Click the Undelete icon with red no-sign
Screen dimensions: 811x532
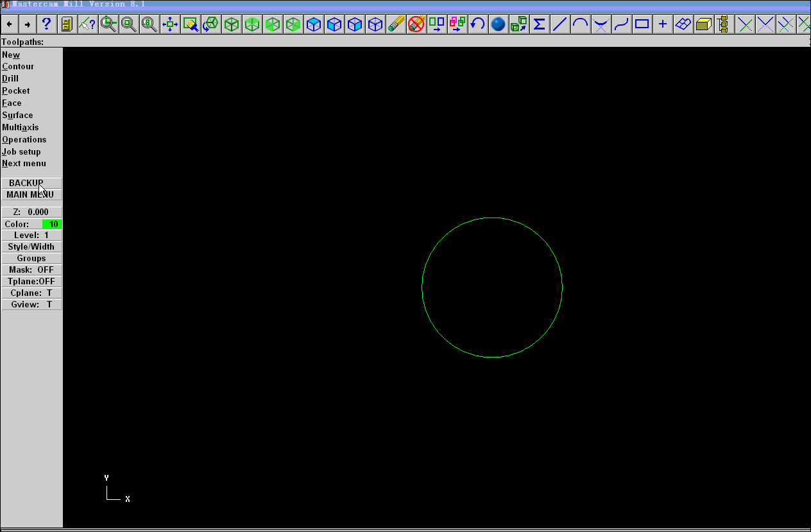[416, 24]
